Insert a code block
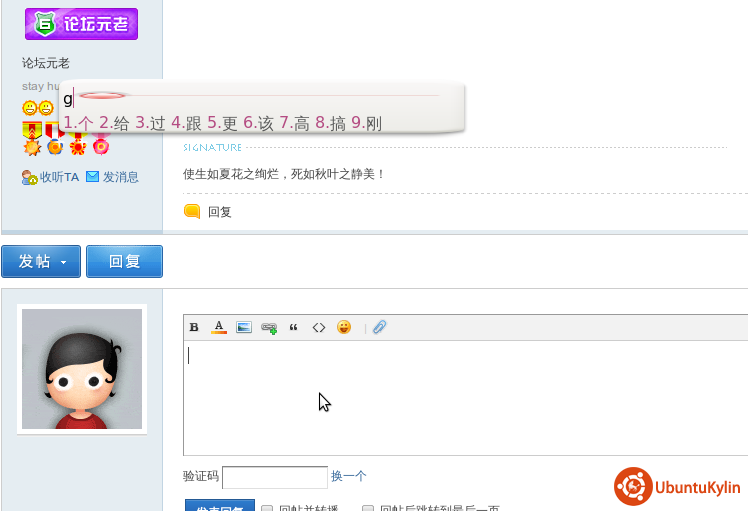The height and width of the screenshot is (511, 748). click(x=319, y=327)
